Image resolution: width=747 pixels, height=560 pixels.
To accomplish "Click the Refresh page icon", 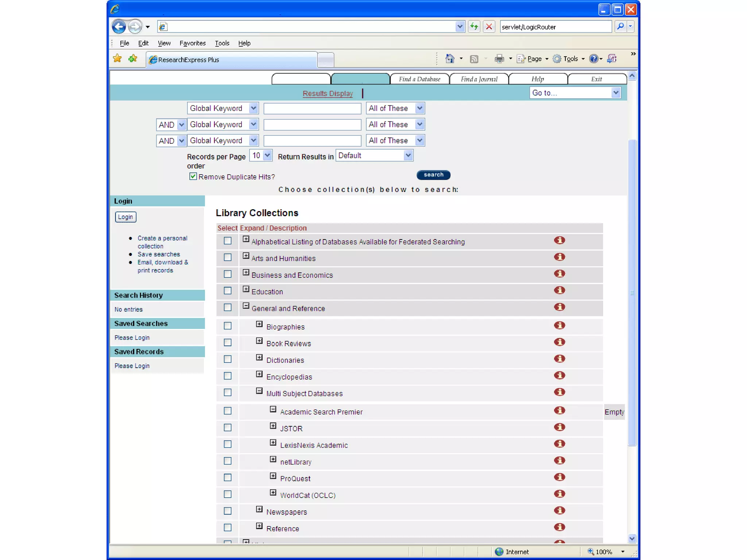I will click(474, 27).
